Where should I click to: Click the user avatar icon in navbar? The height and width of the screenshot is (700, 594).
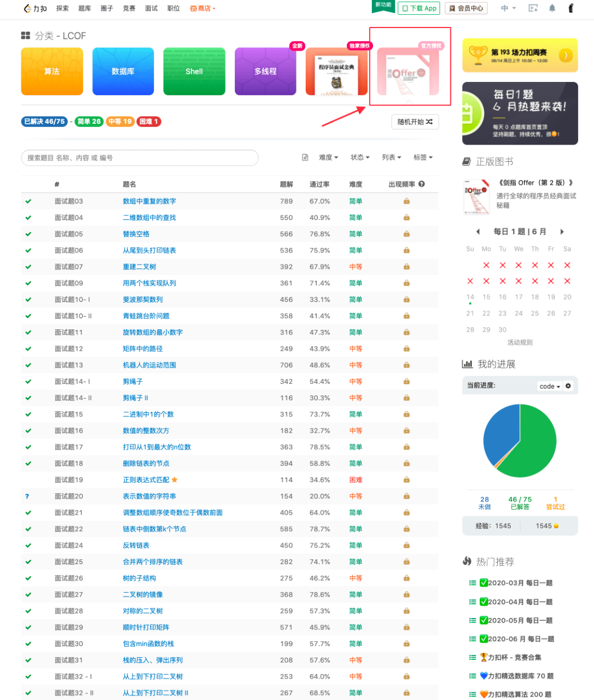tap(571, 8)
